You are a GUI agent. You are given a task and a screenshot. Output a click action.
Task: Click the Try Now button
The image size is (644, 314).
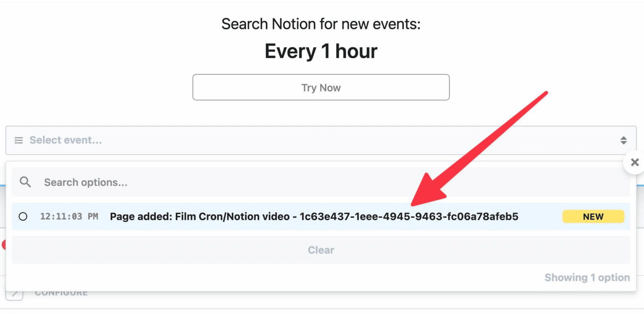click(321, 87)
